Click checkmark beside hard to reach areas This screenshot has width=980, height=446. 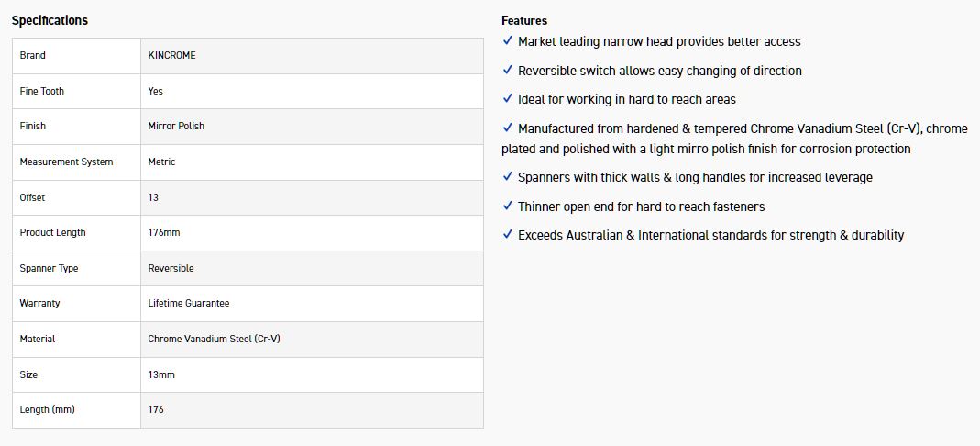coord(508,99)
